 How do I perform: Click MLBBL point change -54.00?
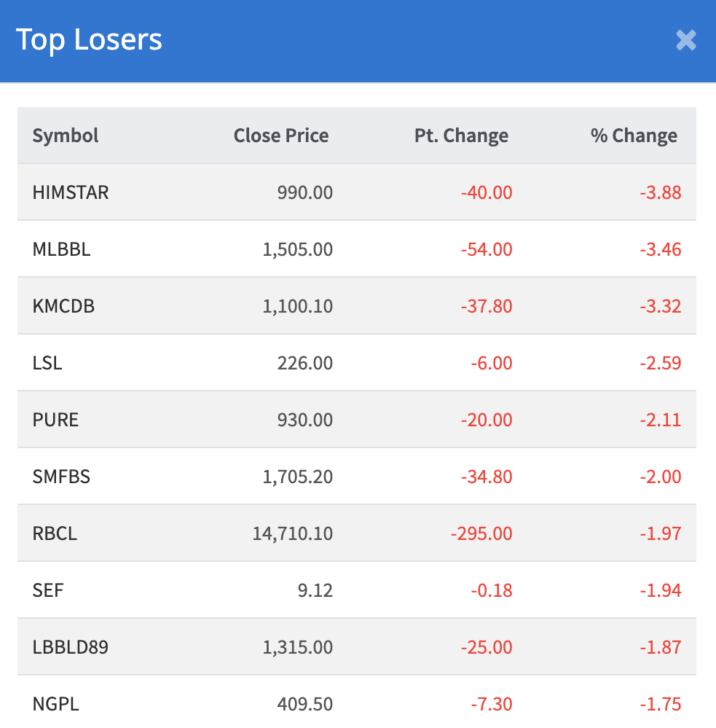click(x=487, y=249)
